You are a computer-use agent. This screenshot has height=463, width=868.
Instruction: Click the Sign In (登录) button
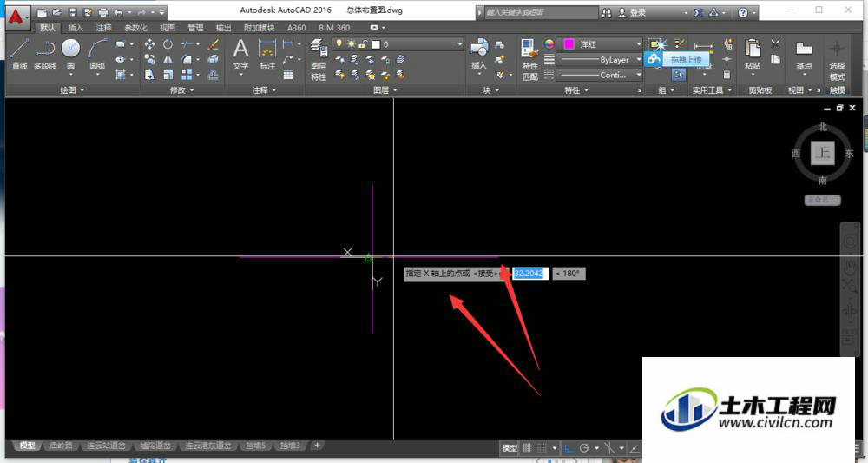click(x=632, y=12)
